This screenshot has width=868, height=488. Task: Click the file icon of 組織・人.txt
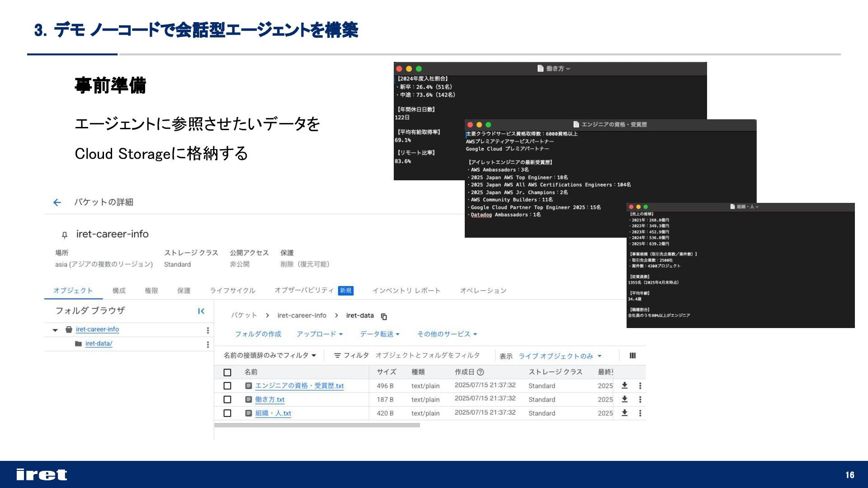(x=248, y=413)
